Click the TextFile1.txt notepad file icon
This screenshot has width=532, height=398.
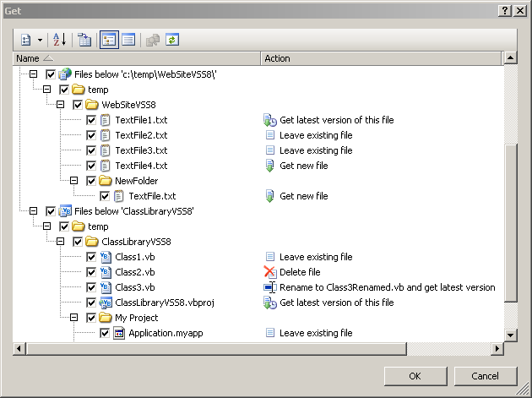click(x=106, y=120)
